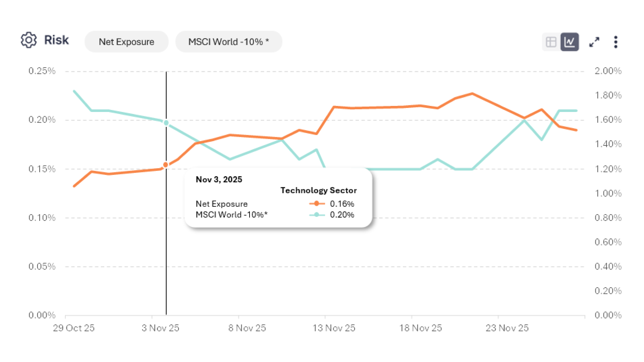Click the 29 Oct 25 axis label

74,328
